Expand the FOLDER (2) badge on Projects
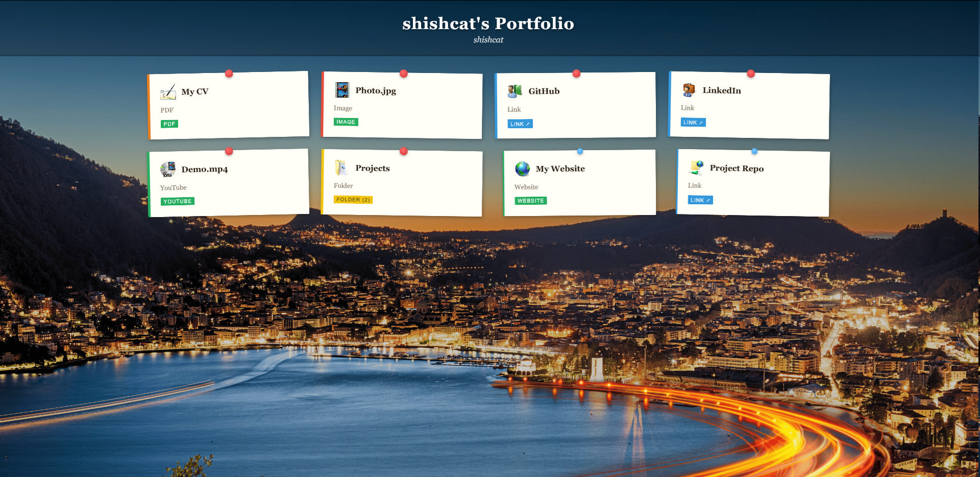 tap(353, 200)
